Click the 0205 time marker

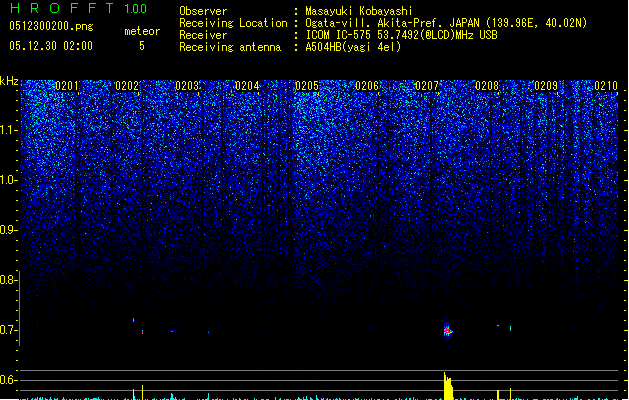[307, 86]
